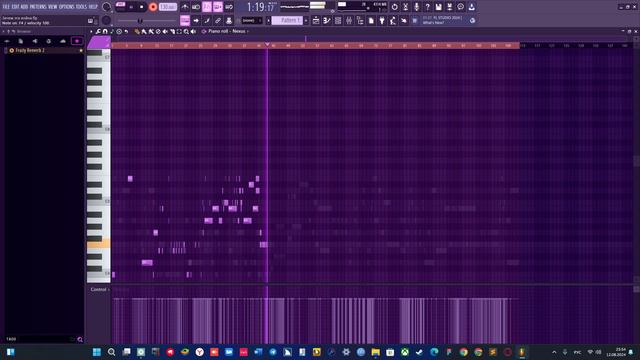Click the save project icon
Image resolution: width=640 pixels, height=360 pixels.
point(438,7)
